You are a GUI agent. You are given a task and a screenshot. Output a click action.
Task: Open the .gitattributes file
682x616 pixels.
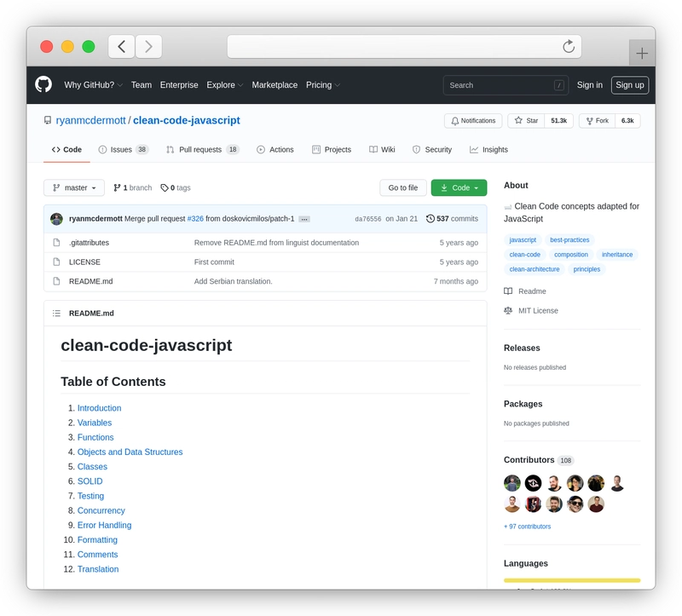point(90,243)
